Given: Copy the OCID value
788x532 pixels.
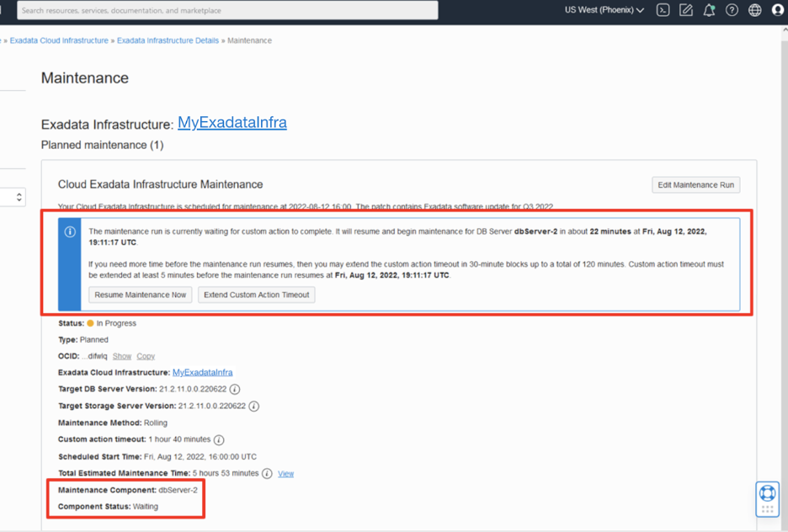Looking at the screenshot, I should (146, 356).
